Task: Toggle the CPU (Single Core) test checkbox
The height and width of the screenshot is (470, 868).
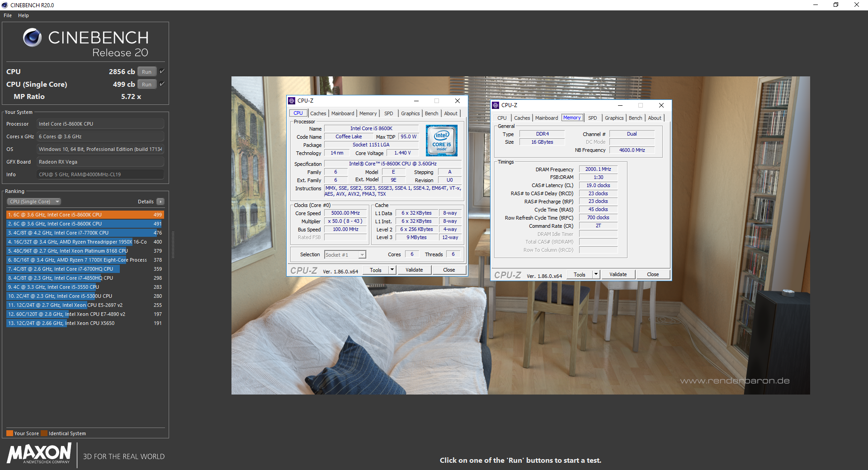Action: (162, 84)
